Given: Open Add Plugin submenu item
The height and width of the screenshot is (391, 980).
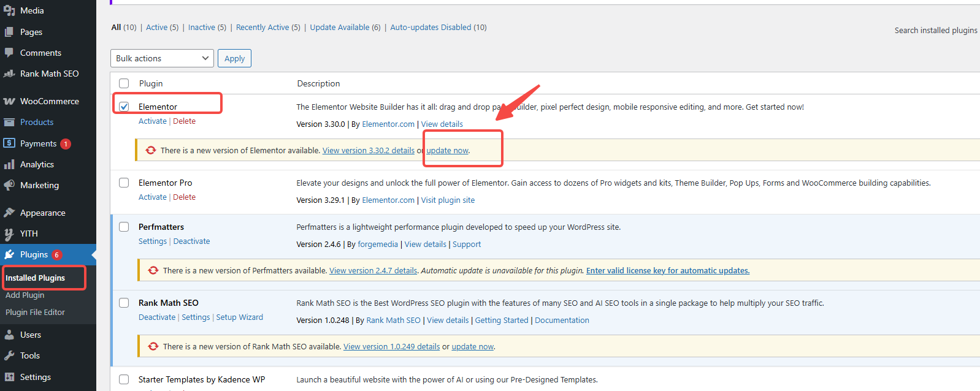Looking at the screenshot, I should 25,295.
